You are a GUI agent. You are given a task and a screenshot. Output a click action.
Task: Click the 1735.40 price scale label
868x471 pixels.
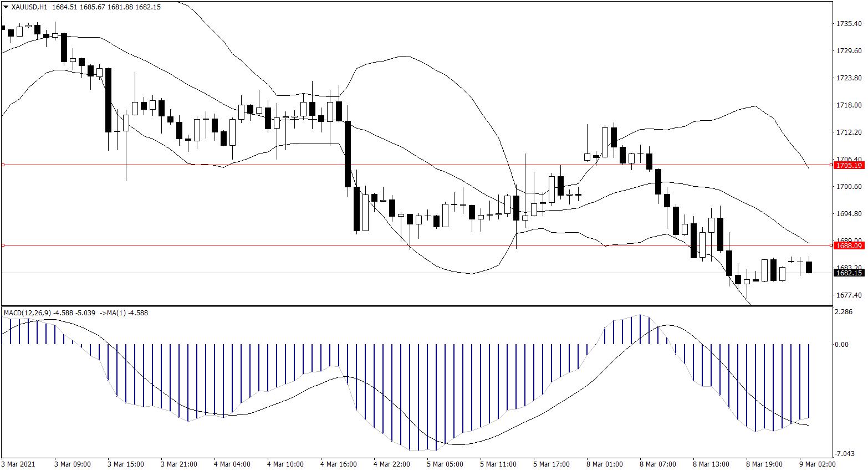tap(849, 24)
